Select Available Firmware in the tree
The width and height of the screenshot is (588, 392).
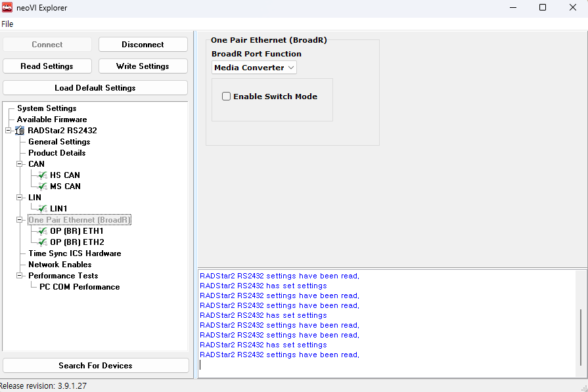[x=52, y=120]
